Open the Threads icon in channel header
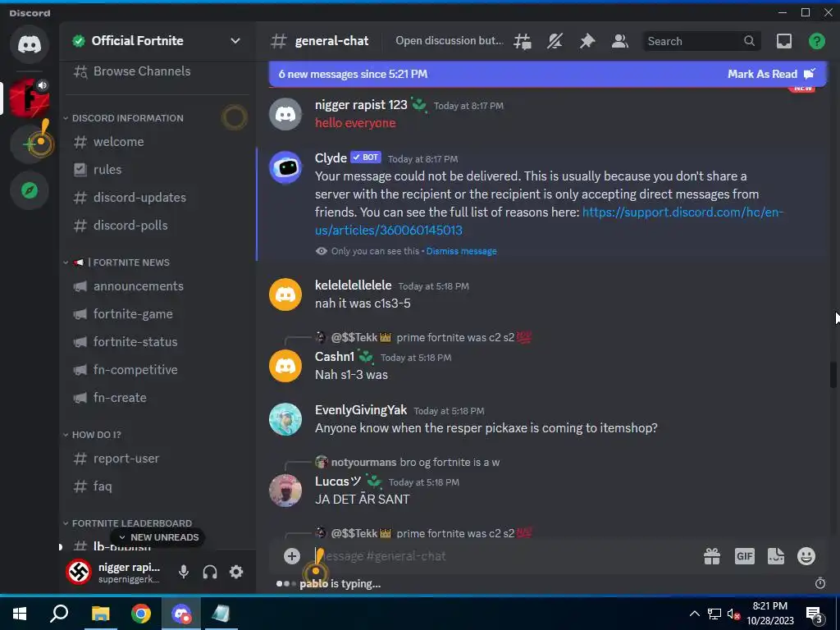 523,41
